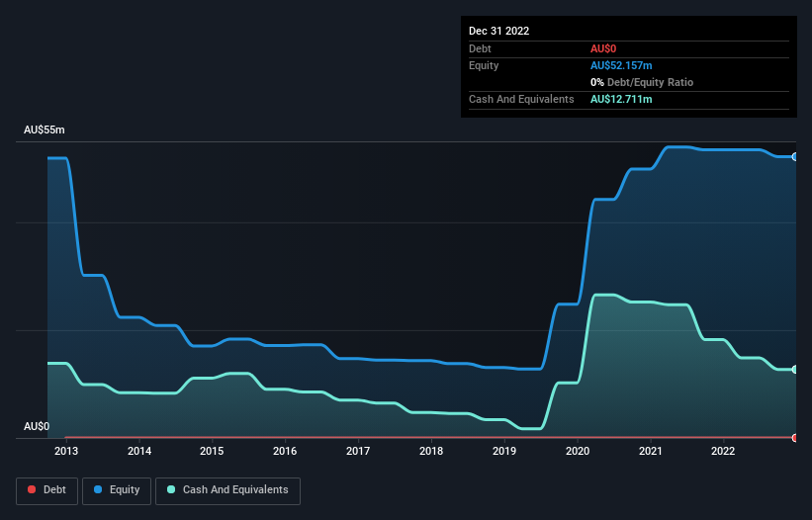Click the 2015 x-axis label

(x=212, y=451)
